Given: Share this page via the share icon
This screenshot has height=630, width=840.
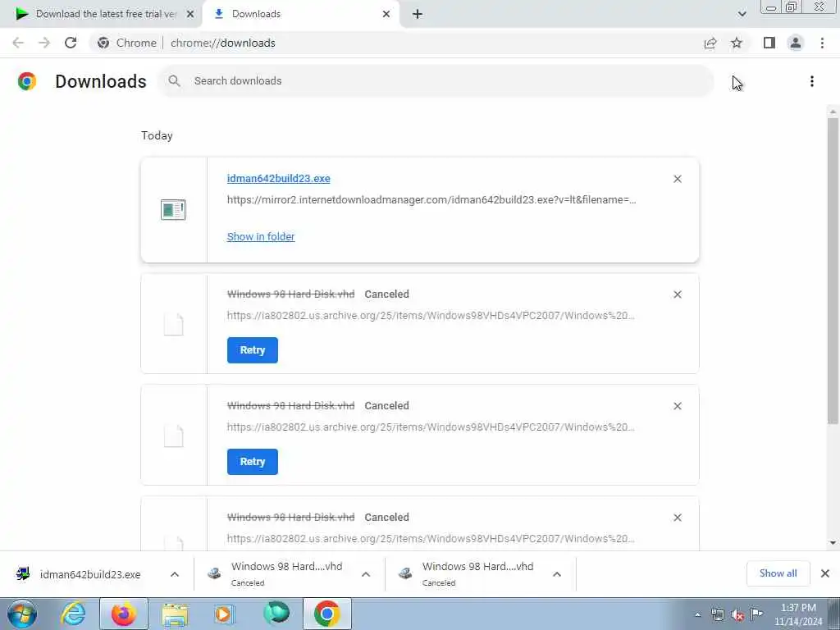Looking at the screenshot, I should click(710, 43).
